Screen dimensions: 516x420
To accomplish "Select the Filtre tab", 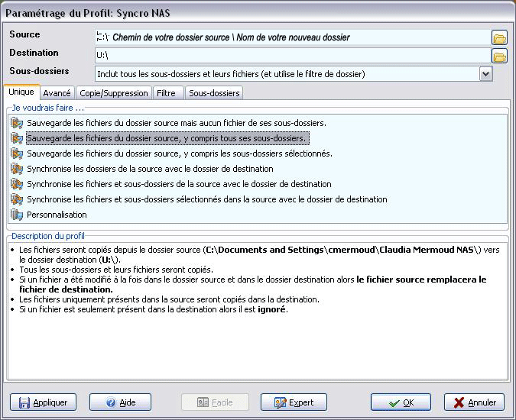I will (x=167, y=93).
